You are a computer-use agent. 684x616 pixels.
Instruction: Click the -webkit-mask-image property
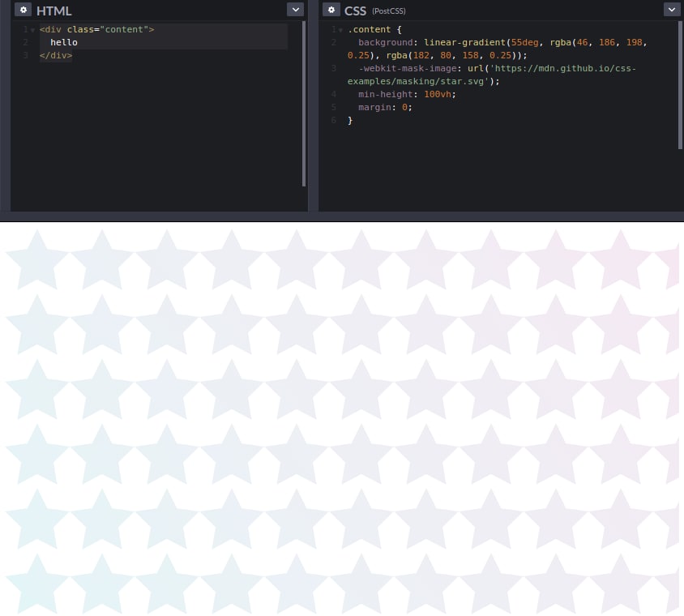(x=408, y=69)
